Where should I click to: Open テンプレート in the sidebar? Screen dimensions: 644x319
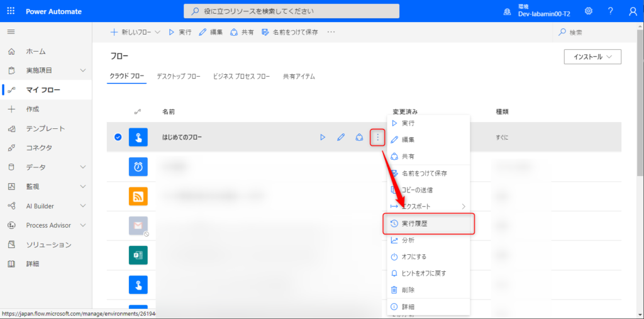tap(46, 128)
